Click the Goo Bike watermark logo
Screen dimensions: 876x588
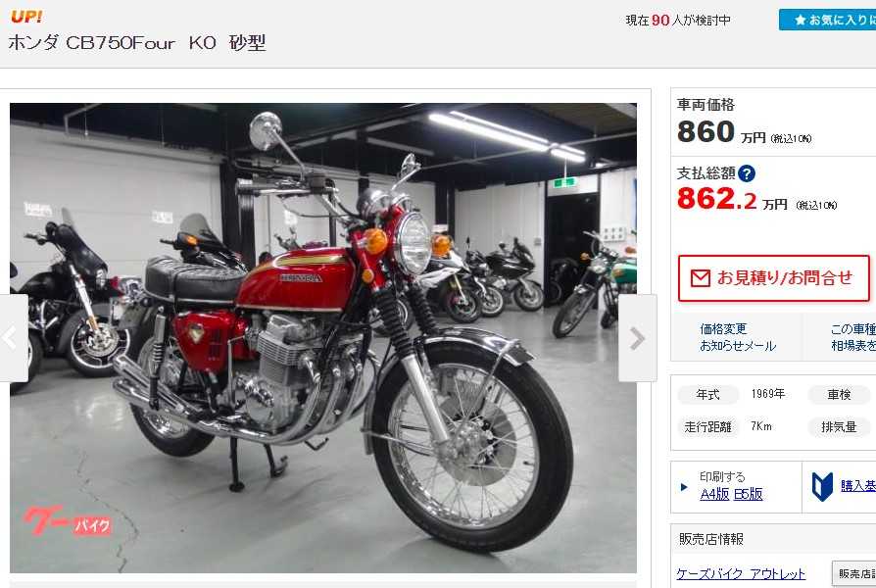67,520
